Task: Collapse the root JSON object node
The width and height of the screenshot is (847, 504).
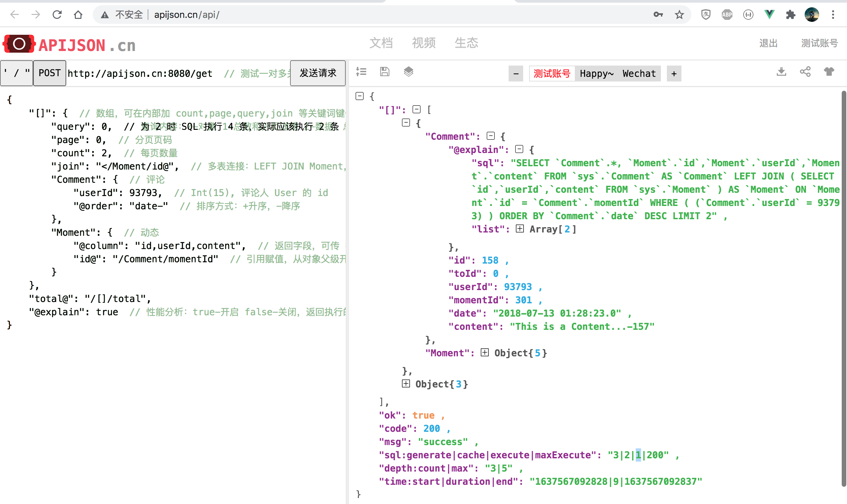Action: tap(359, 96)
